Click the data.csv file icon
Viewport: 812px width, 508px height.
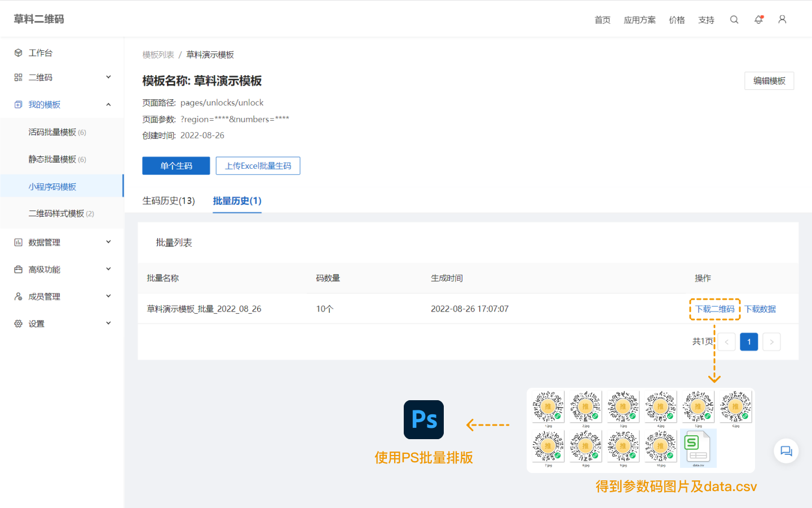click(698, 448)
